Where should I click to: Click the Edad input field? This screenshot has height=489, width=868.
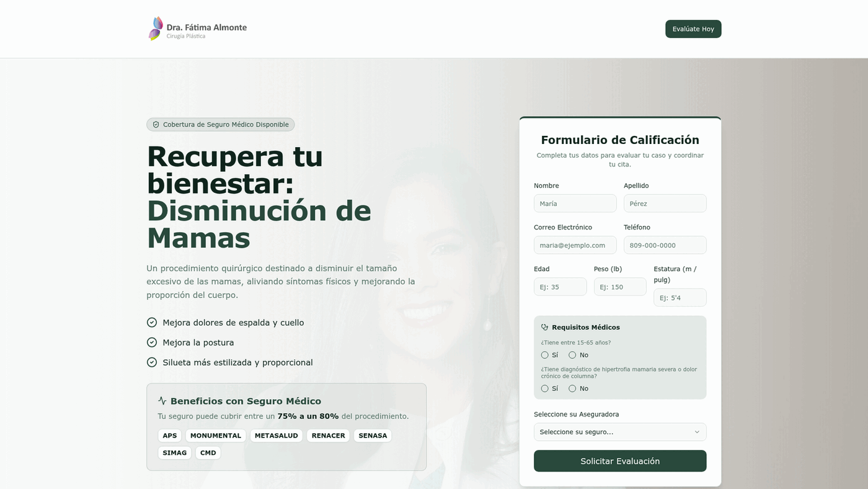[x=560, y=287]
